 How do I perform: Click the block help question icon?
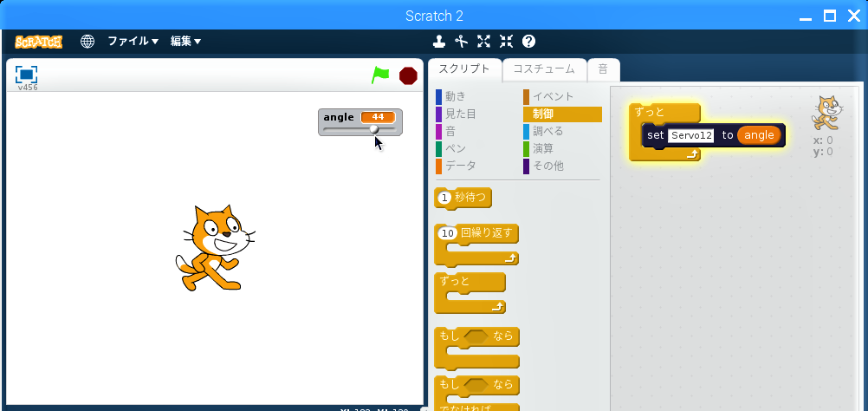tap(528, 41)
